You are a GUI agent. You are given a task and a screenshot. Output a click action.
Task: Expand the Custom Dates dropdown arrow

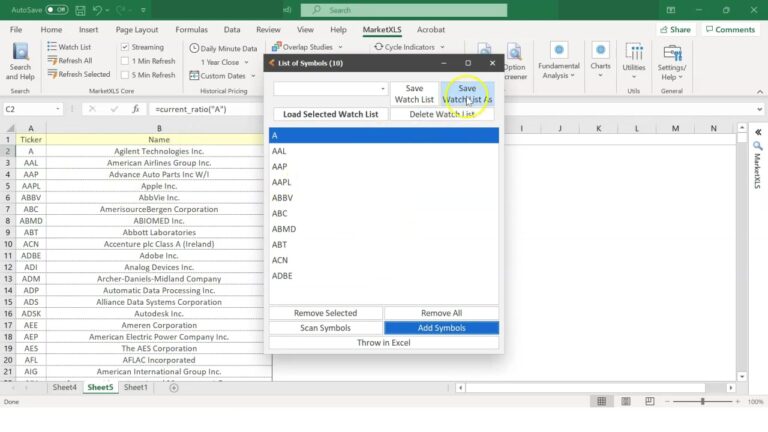[253, 76]
